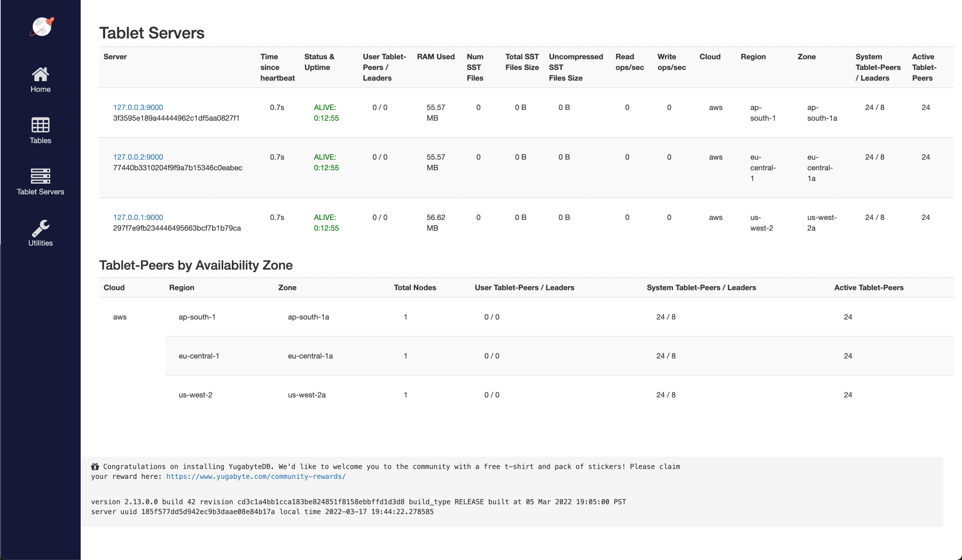
Task: Open the Tables grid icon
Action: coord(41,125)
